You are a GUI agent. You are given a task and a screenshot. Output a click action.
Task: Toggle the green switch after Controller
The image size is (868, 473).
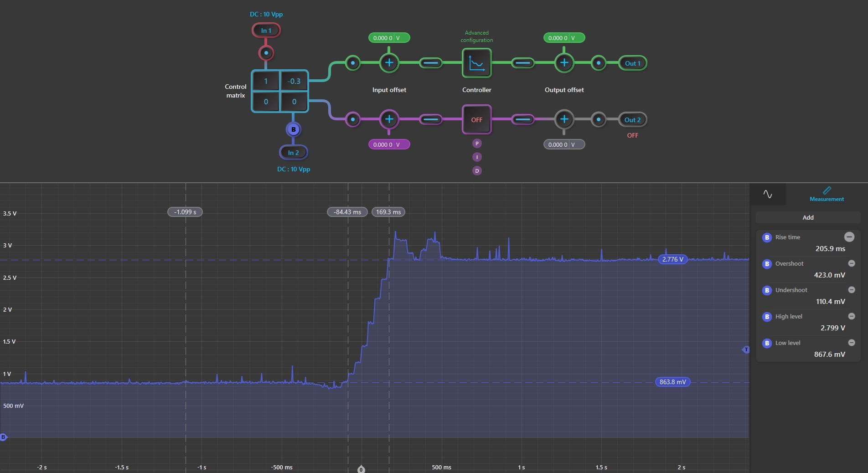(523, 63)
